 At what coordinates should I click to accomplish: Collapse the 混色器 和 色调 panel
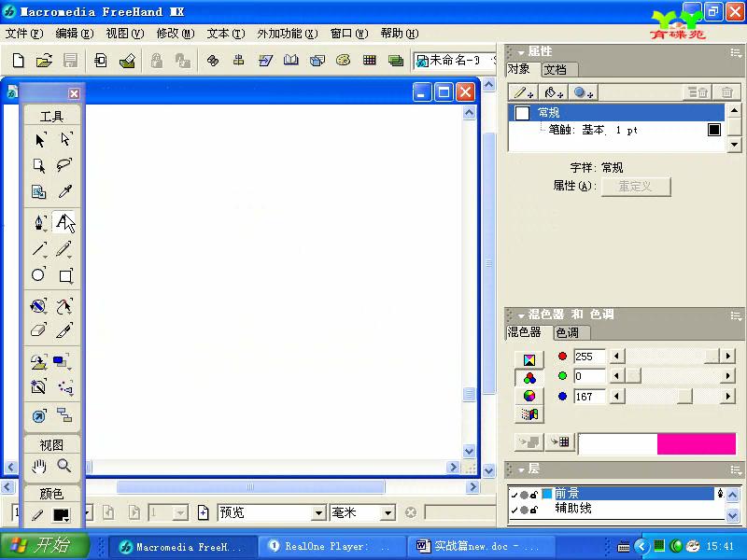521,315
